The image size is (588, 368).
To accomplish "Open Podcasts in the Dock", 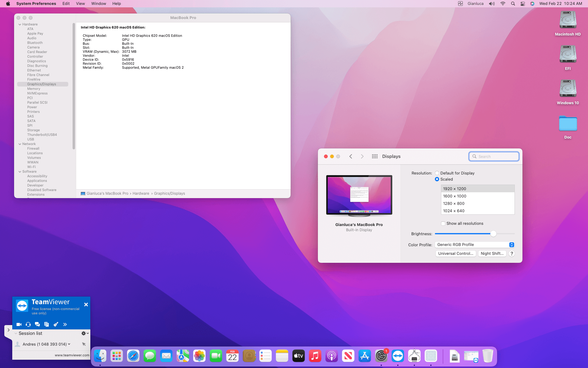I will click(332, 356).
